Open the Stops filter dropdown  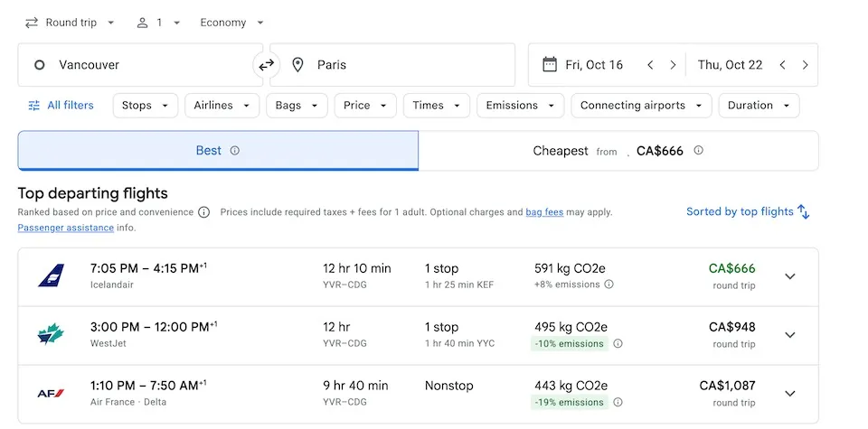coord(145,106)
